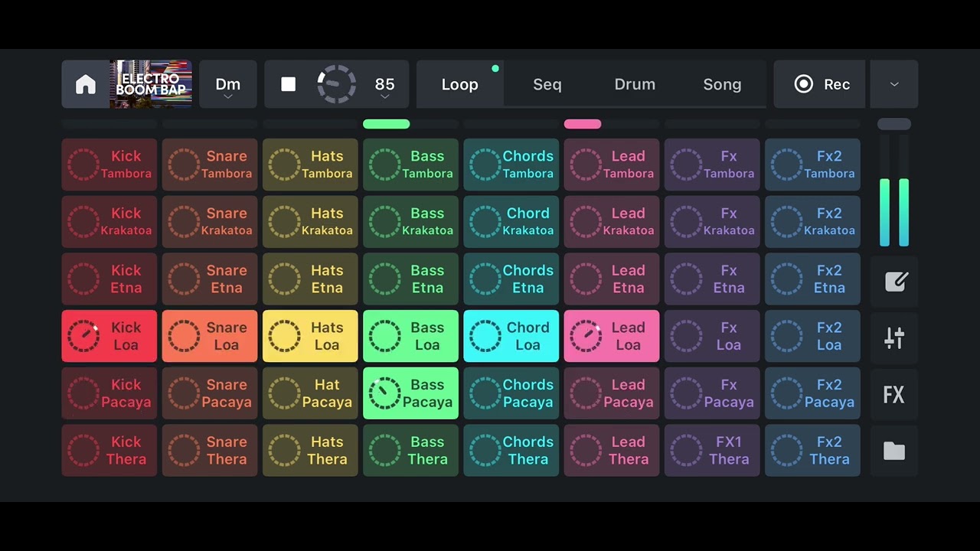The image size is (980, 551).
Task: Switch to the Loop tab
Action: point(460,84)
